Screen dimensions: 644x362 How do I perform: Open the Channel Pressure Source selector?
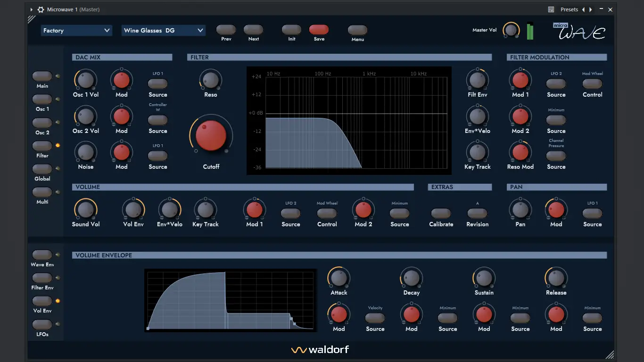[556, 156]
